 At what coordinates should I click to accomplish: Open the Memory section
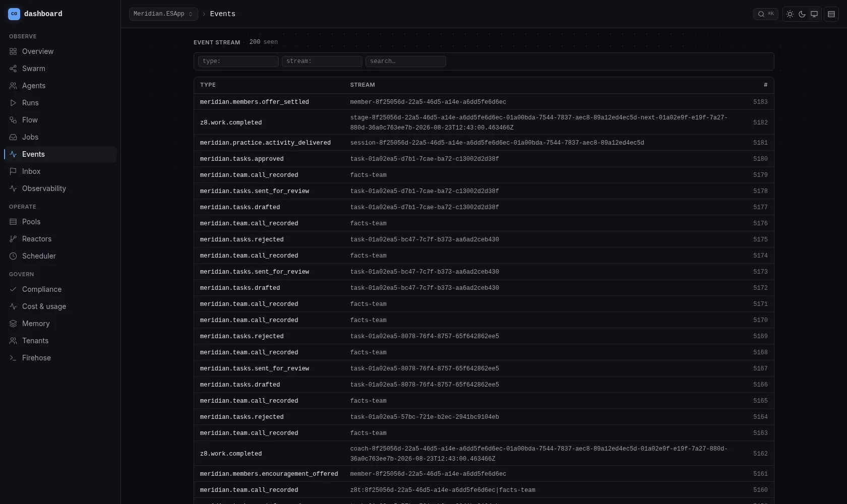click(60, 324)
